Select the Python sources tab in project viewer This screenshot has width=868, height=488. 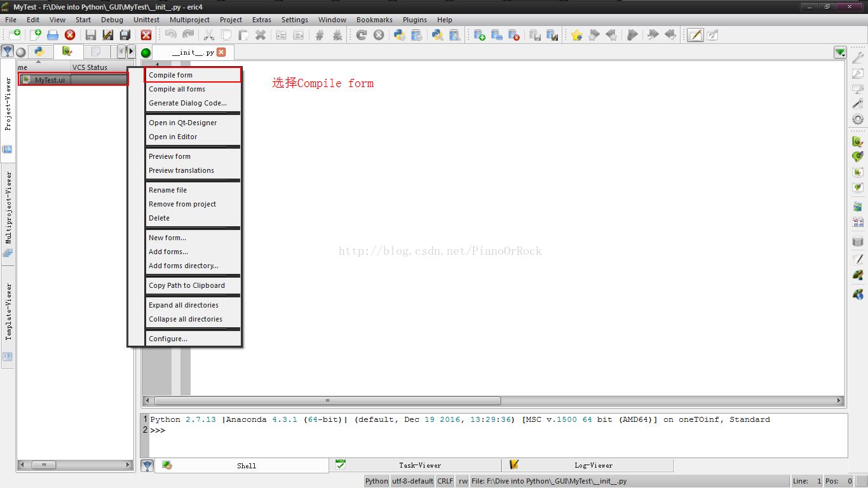pos(39,51)
